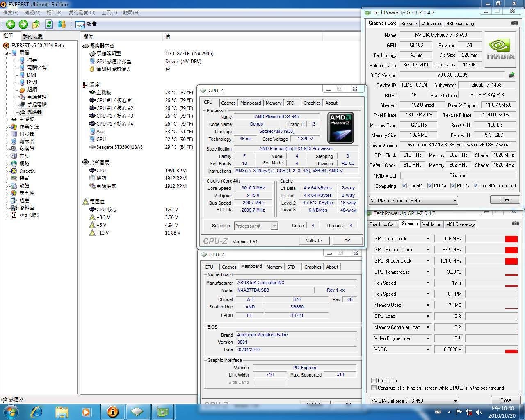Click the Windows Start orb
The height and width of the screenshot is (420, 525).
pos(11,411)
